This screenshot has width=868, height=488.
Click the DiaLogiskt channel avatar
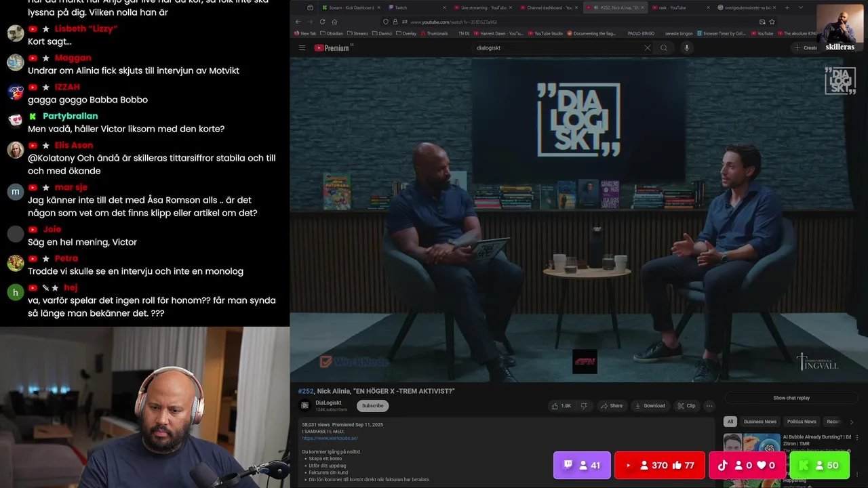pyautogui.click(x=305, y=405)
